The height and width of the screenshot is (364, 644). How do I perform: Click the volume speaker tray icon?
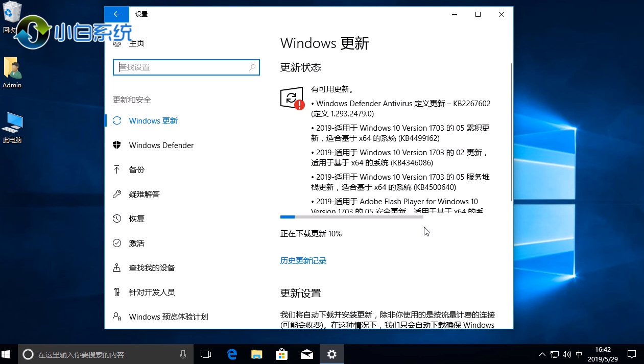pyautogui.click(x=567, y=354)
